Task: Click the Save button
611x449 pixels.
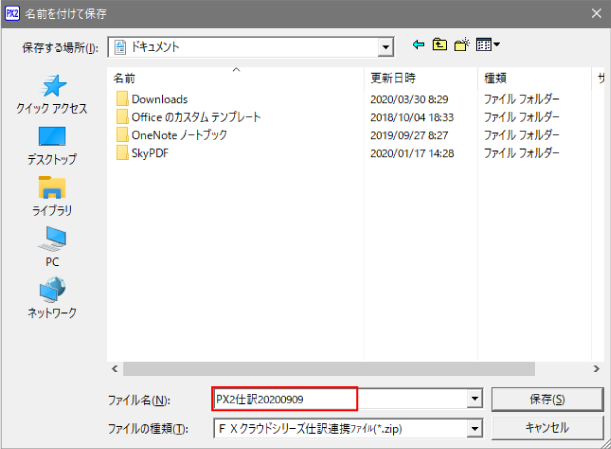Action: click(547, 399)
